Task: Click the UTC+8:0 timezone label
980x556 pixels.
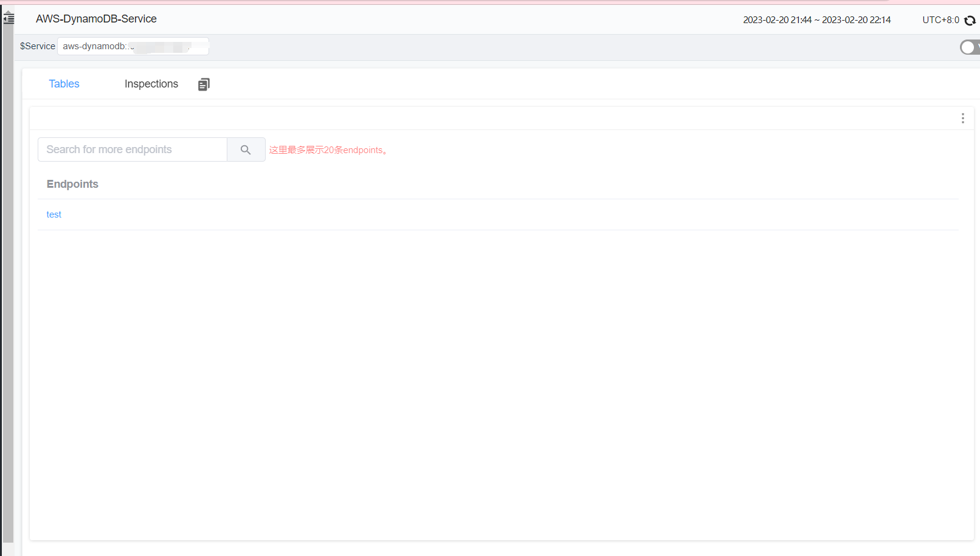Action: click(x=940, y=20)
